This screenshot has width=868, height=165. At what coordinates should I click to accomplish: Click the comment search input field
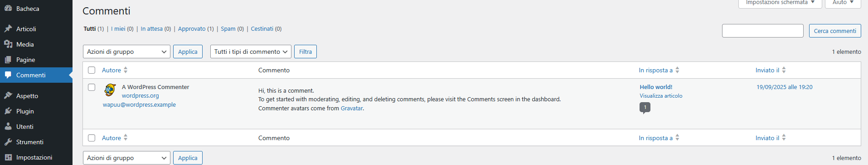(x=763, y=31)
